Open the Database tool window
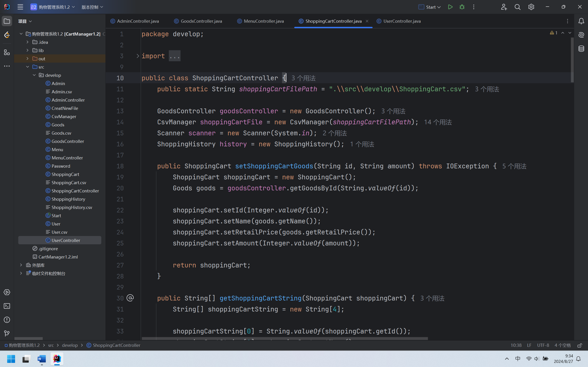Image resolution: width=588 pixels, height=367 pixels. pyautogui.click(x=581, y=49)
